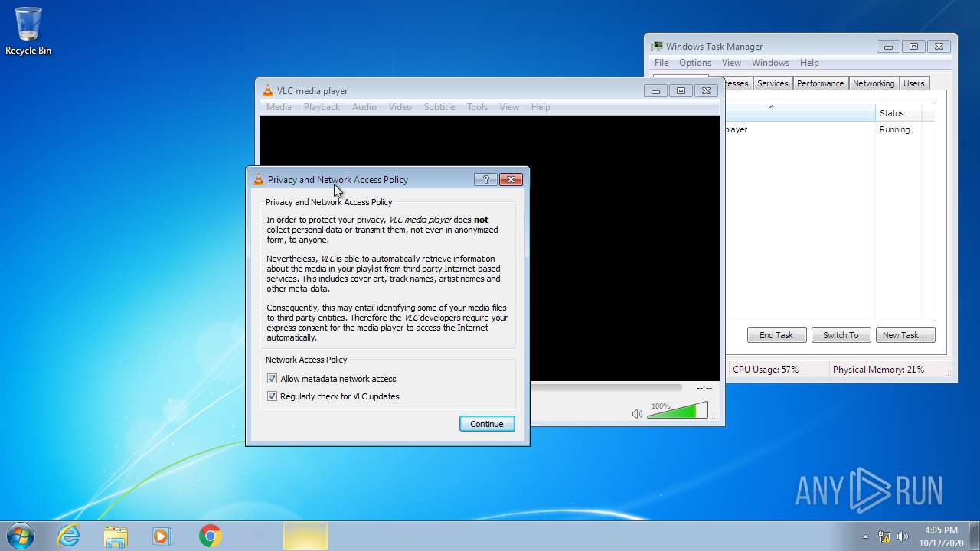Open the Windows Start menu
Viewport: 980px width, 551px height.
[x=20, y=536]
